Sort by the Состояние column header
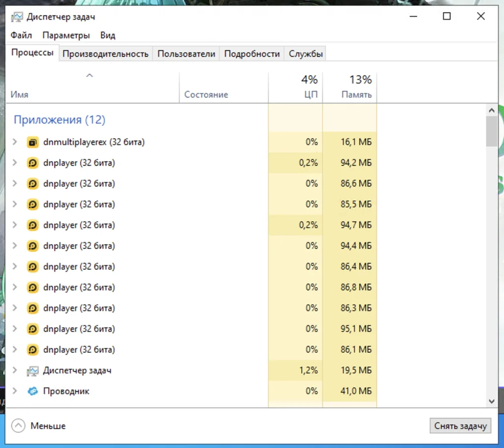 224,88
